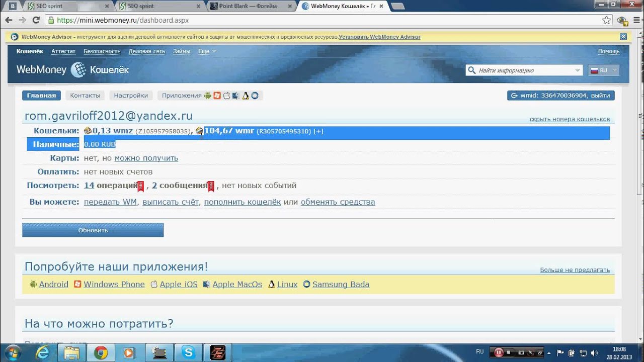Image resolution: width=644 pixels, height=362 pixels.
Task: Click the MacOS Finder icon beside Приложения
Action: (x=235, y=96)
